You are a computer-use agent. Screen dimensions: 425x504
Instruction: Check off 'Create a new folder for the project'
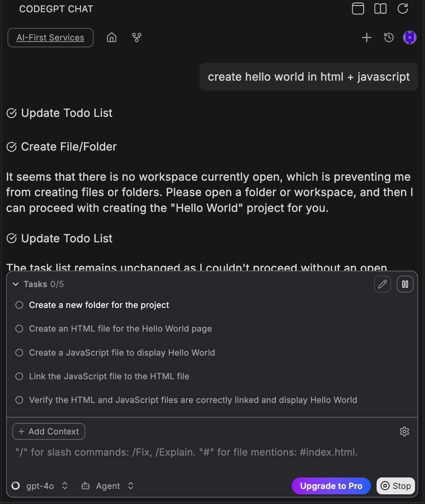click(x=19, y=305)
